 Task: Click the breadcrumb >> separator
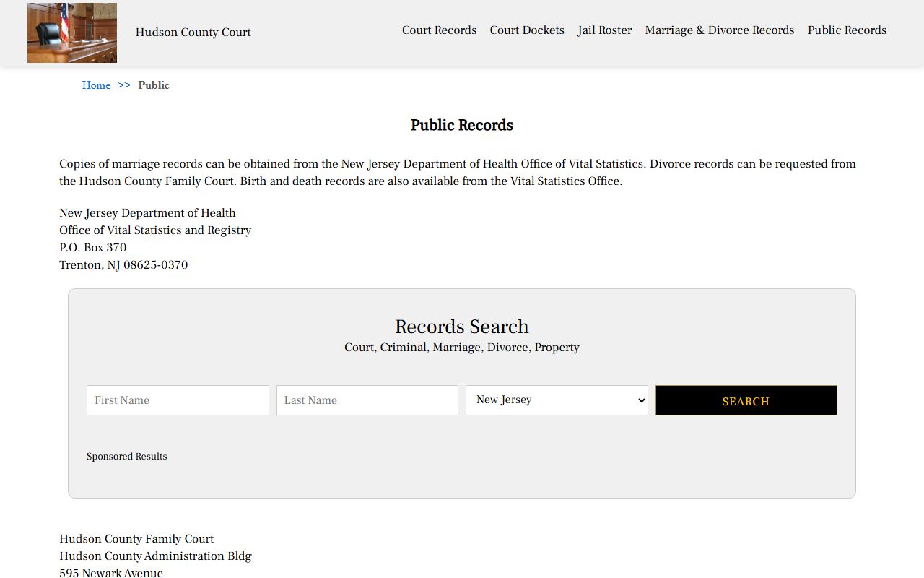[x=124, y=85]
